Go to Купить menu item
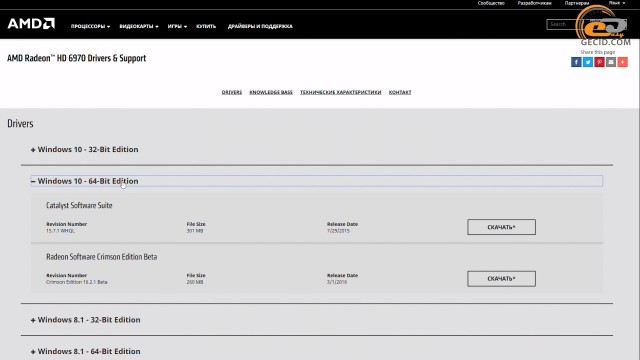The height and width of the screenshot is (360, 640). [206, 26]
